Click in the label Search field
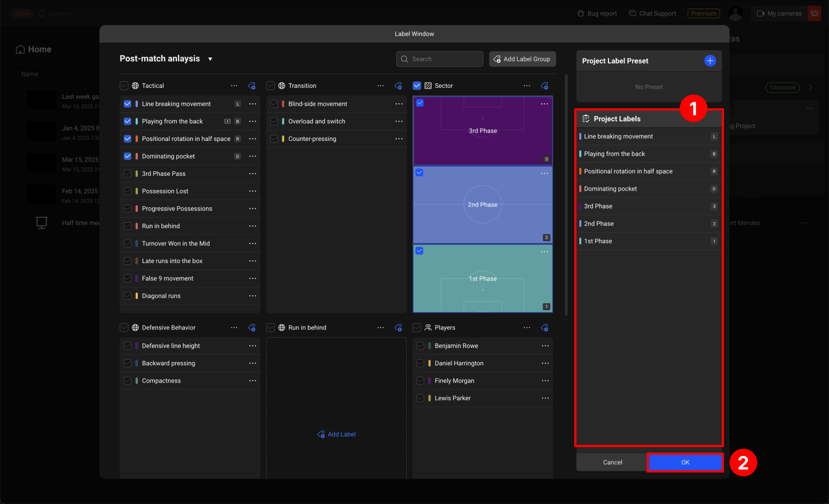The height and width of the screenshot is (504, 829). click(440, 59)
